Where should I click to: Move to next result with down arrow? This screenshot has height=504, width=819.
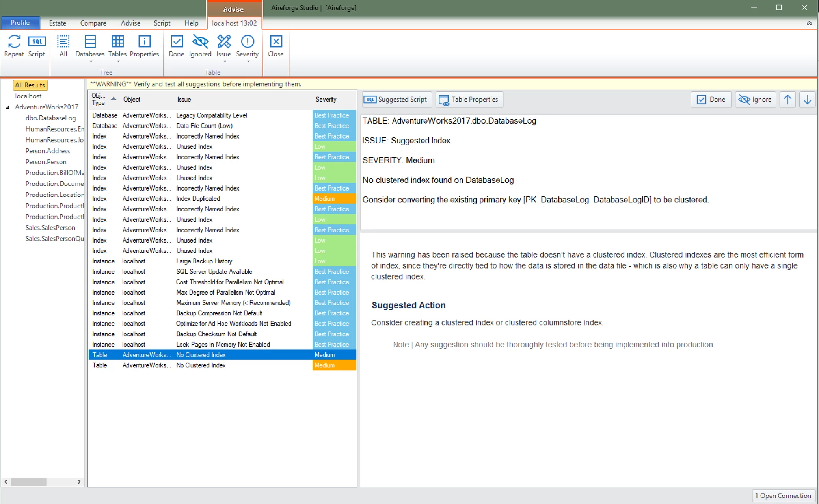(x=807, y=100)
